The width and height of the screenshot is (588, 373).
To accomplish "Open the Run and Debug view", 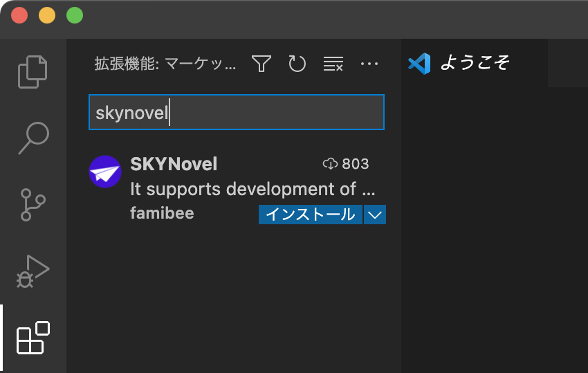I will coord(33,272).
